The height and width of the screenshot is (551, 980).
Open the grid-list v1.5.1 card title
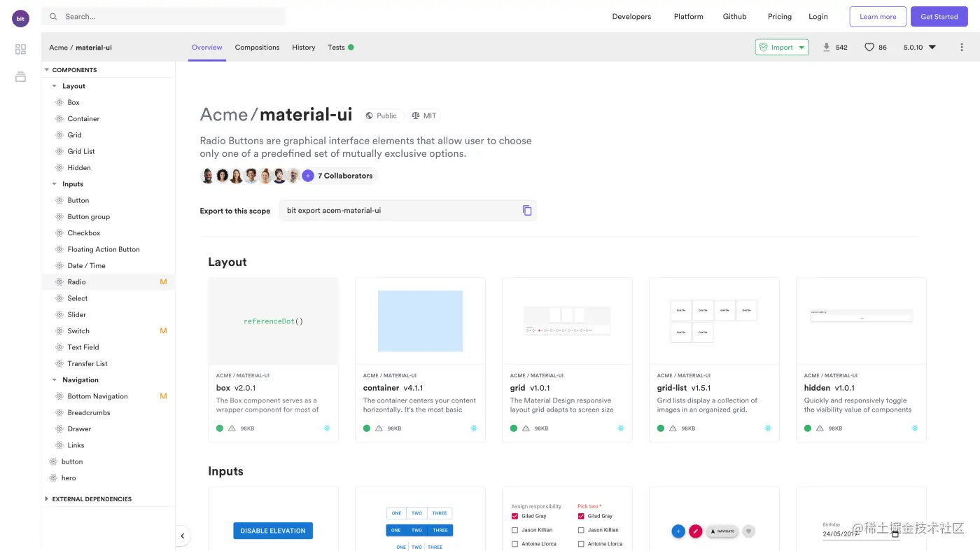tap(684, 388)
